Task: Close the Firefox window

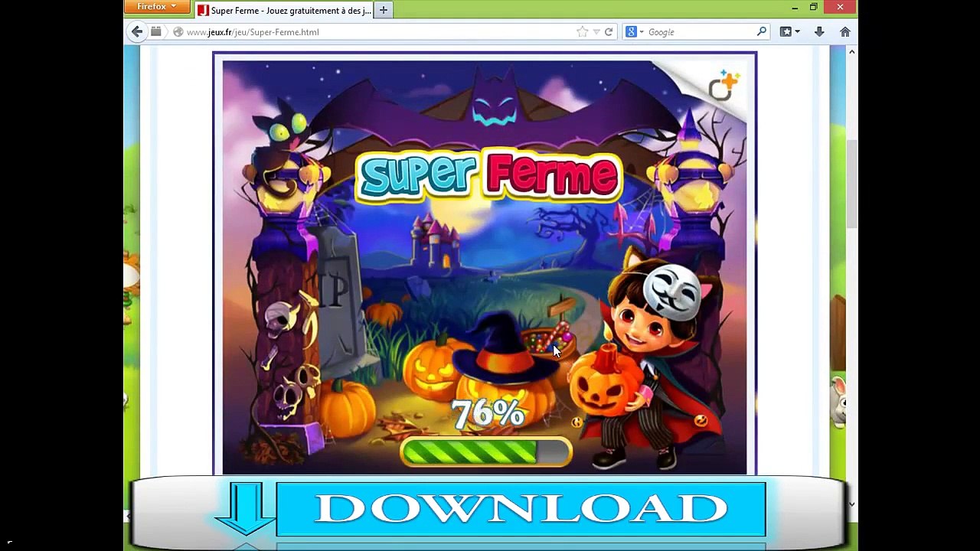Action: pos(841,7)
